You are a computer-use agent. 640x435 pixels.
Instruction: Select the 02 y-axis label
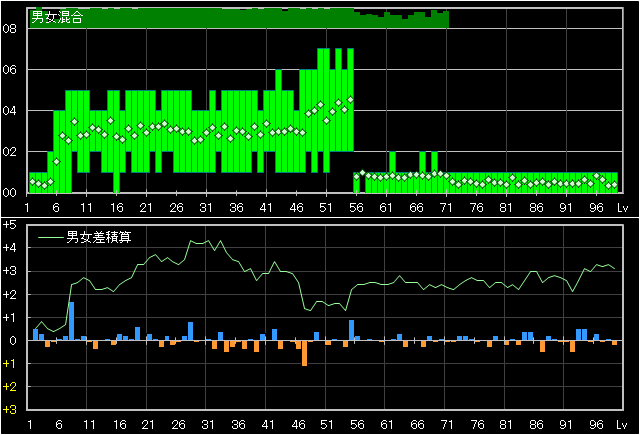9,152
